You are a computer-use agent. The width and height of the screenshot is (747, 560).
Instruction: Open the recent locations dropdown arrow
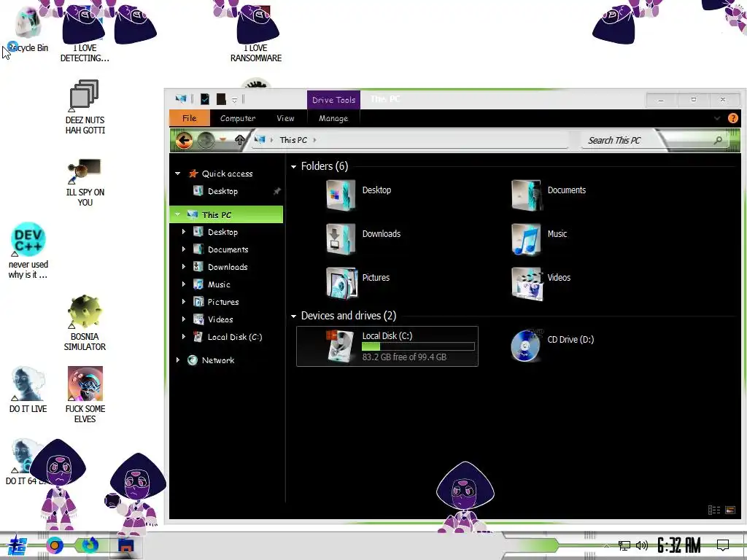(x=222, y=140)
